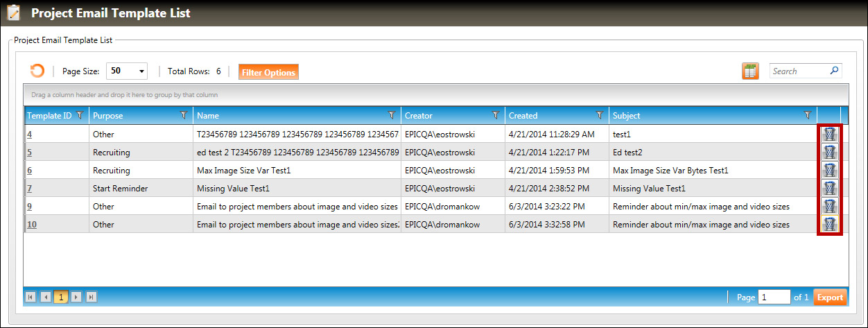Click the Filter Options button
The height and width of the screenshot is (328, 868).
pos(268,72)
